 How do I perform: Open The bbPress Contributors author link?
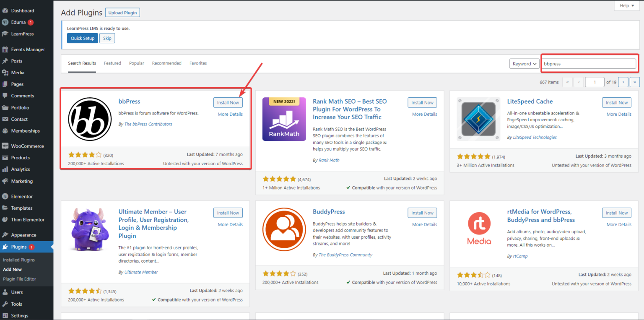click(148, 124)
